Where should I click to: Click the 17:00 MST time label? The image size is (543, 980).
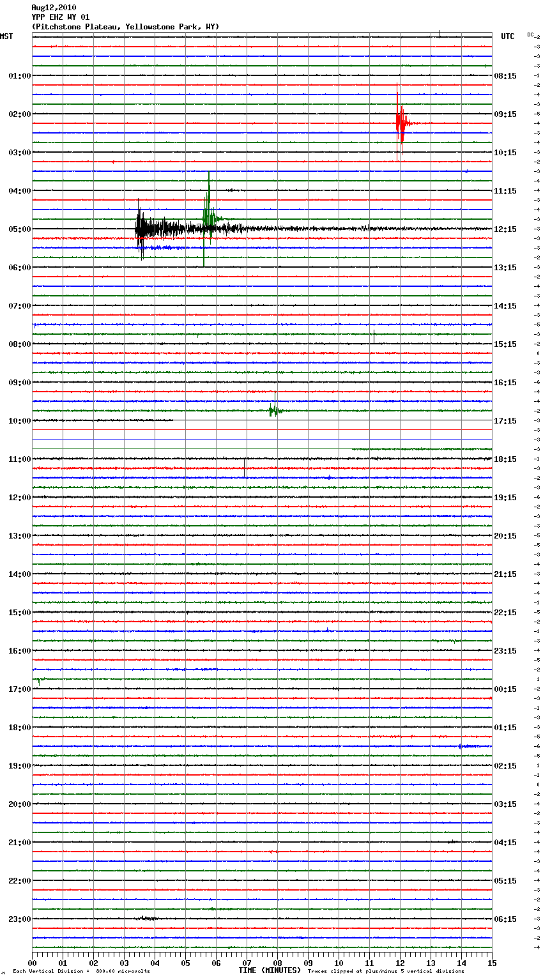pos(20,689)
